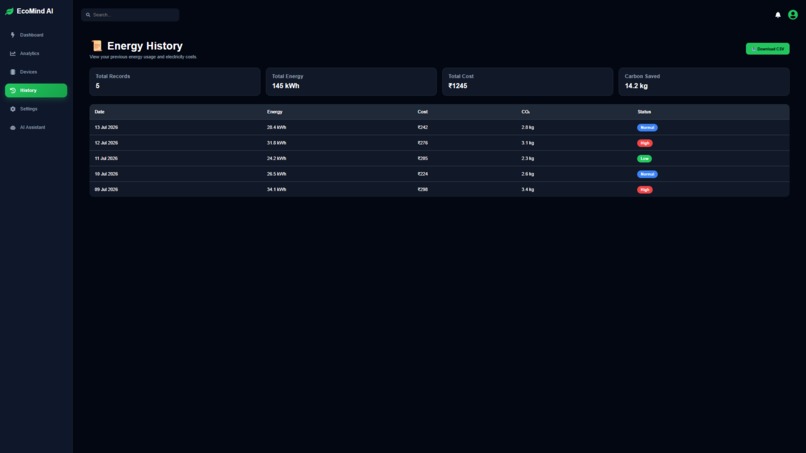Click the cost value in 12 Jul row
The image size is (806, 453).
point(423,143)
